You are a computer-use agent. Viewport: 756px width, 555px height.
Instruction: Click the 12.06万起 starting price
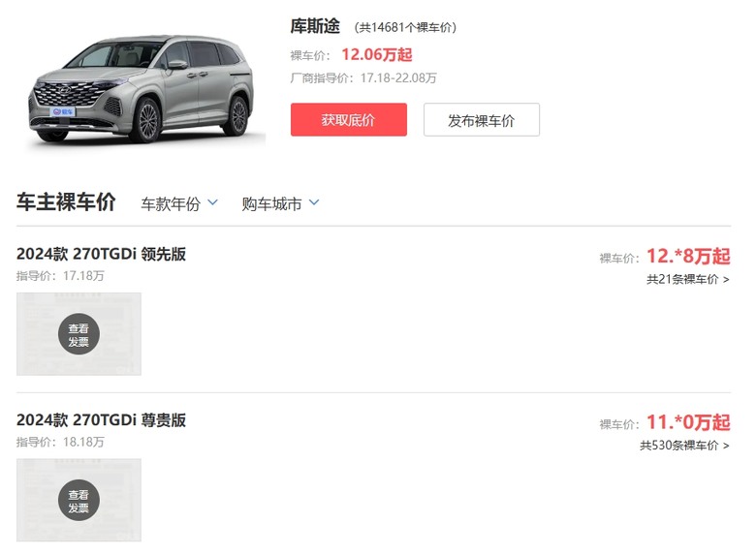377,54
